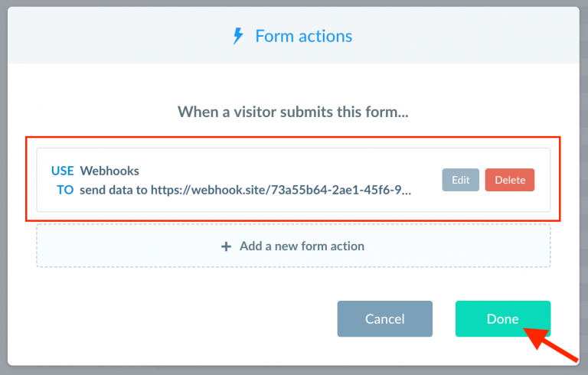Click left empty side of dashed add-action box
This screenshot has height=375, width=588.
tap(115, 246)
